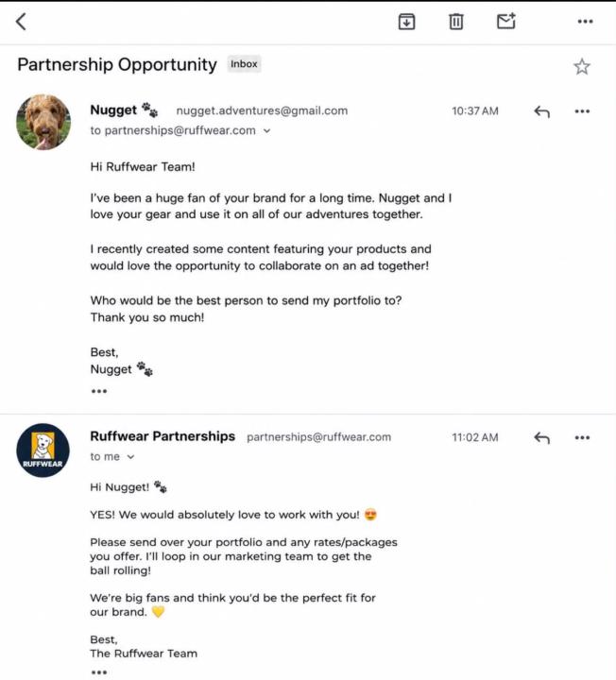Expand the 'to me' recipient details chevron

coord(130,457)
